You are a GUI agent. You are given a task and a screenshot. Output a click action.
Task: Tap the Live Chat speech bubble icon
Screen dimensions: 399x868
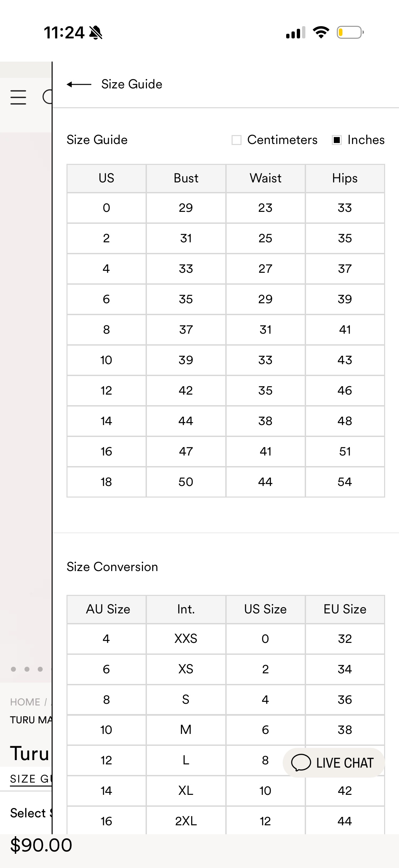pos(301,763)
